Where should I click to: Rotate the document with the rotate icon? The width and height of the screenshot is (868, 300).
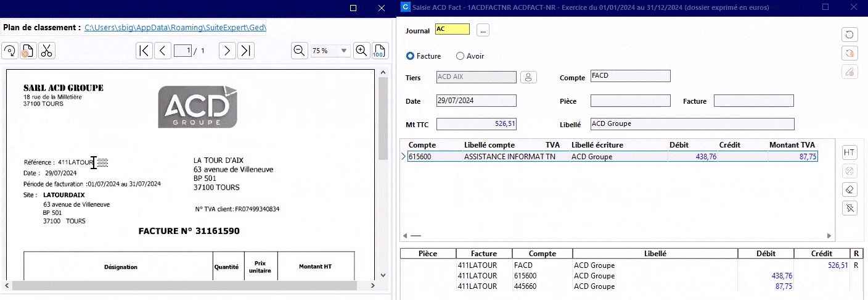pyautogui.click(x=10, y=51)
